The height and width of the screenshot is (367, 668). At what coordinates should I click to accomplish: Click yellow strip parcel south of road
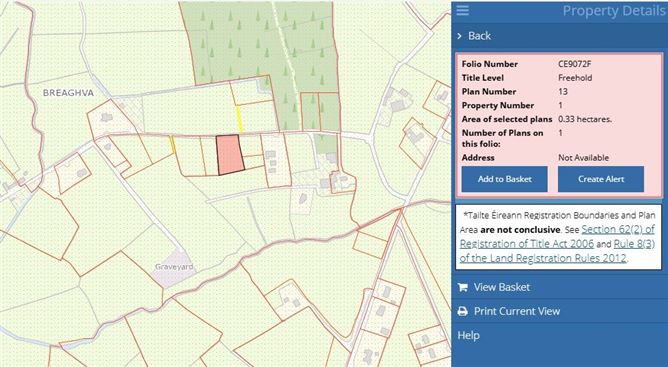tap(172, 144)
